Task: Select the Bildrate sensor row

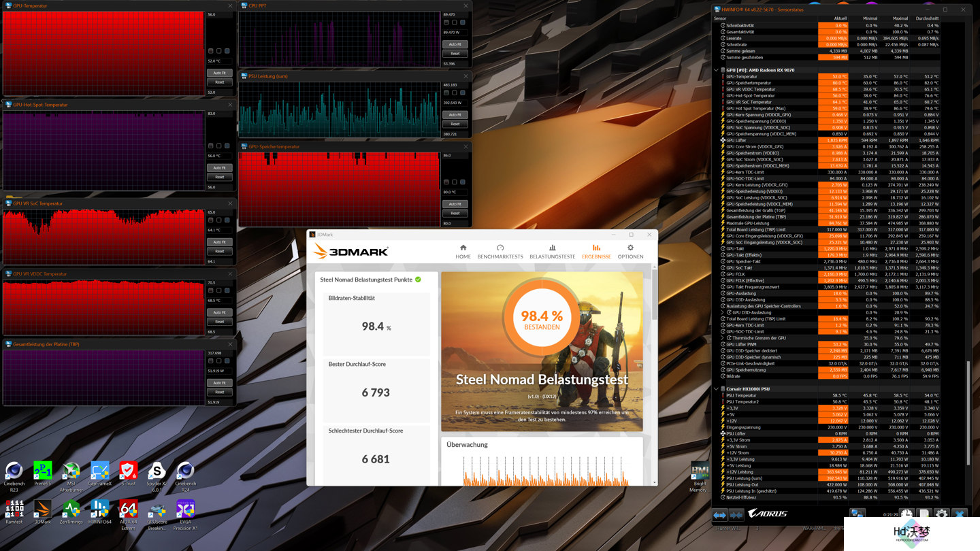Action: click(829, 376)
